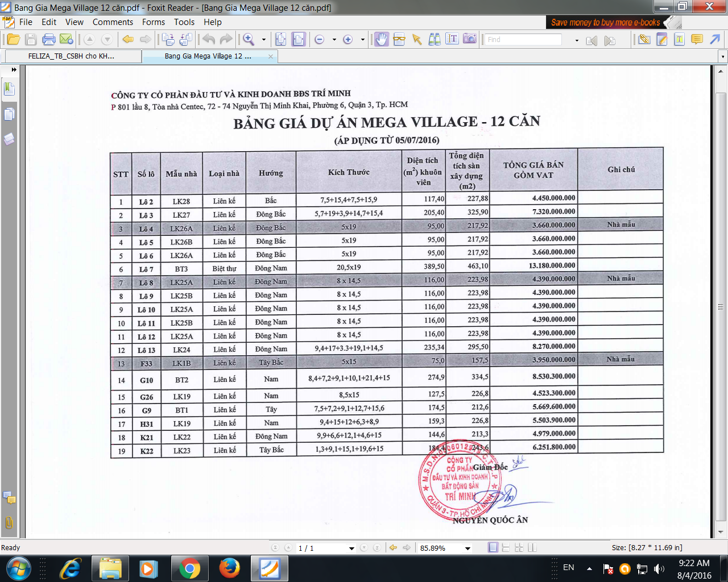
Task: Click the Open file folder icon
Action: (13, 39)
